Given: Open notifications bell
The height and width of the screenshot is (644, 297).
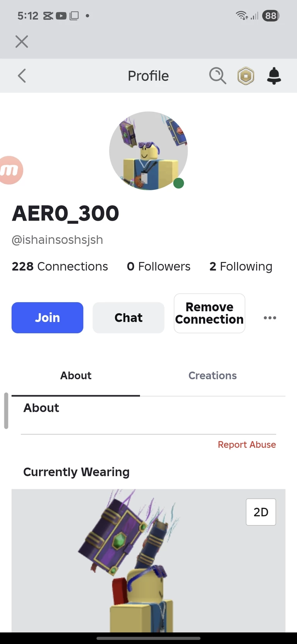Looking at the screenshot, I should click(274, 76).
